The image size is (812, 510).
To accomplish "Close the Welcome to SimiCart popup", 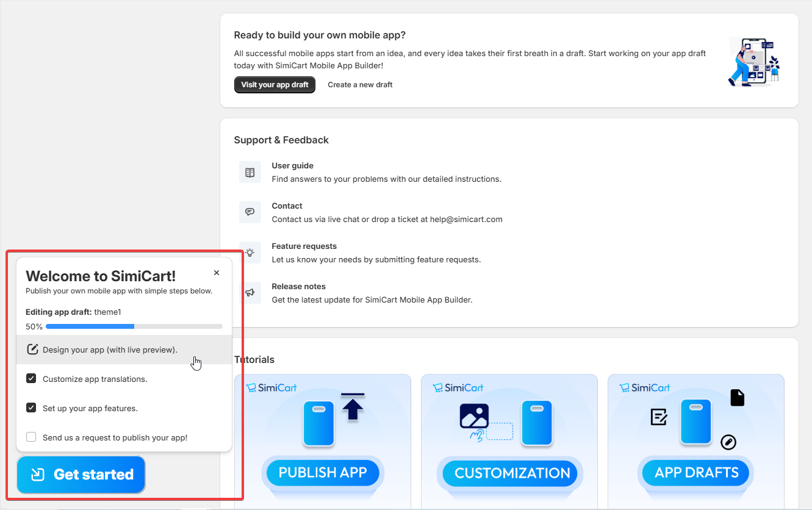I will [217, 273].
